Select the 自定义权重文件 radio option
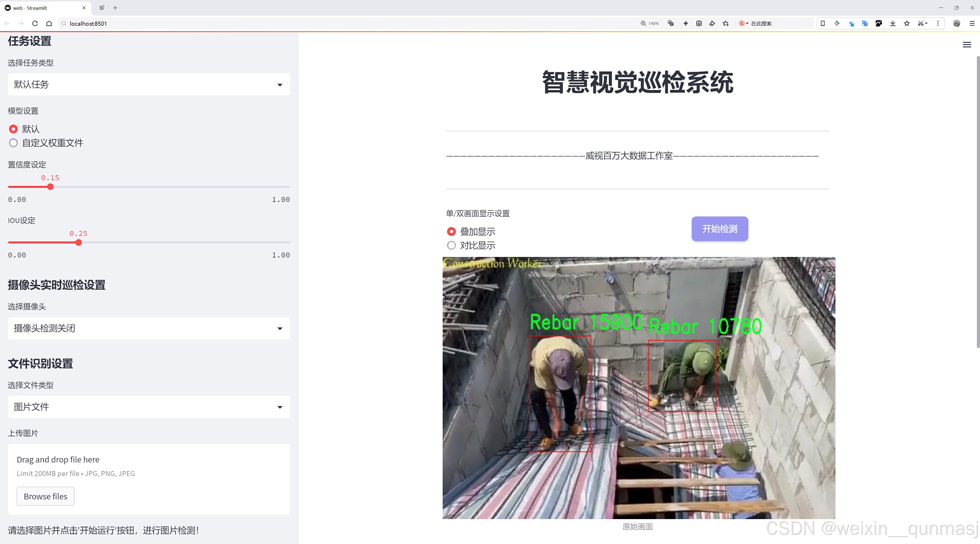The height and width of the screenshot is (544, 980). pyautogui.click(x=14, y=143)
